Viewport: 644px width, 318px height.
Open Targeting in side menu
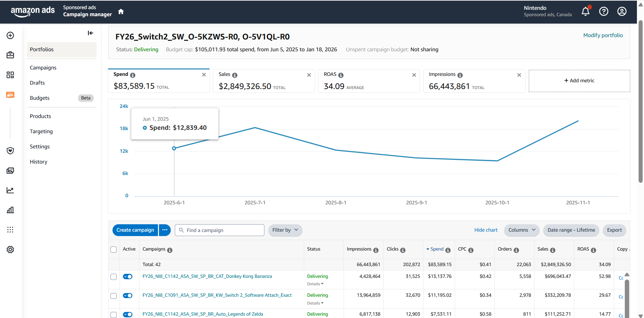41,131
